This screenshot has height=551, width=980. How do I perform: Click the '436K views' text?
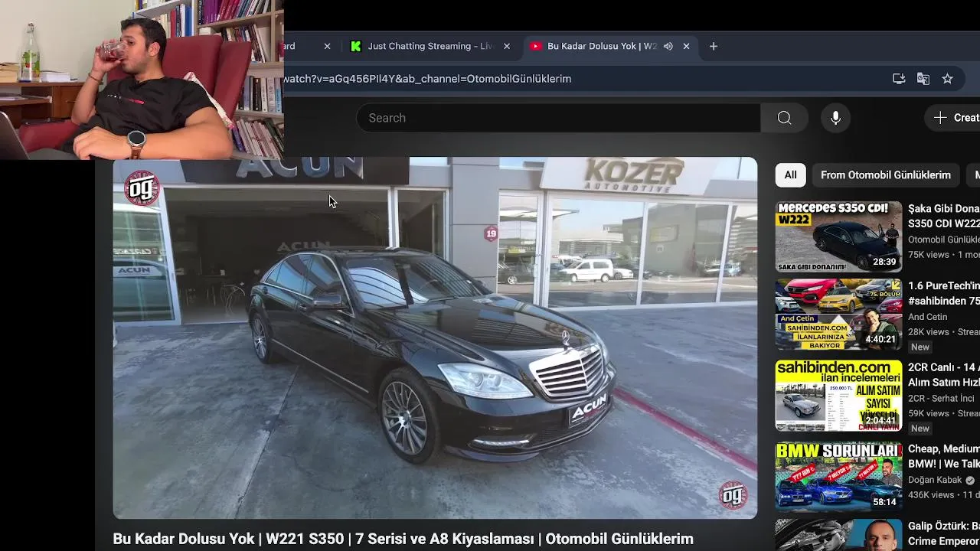[931, 495]
